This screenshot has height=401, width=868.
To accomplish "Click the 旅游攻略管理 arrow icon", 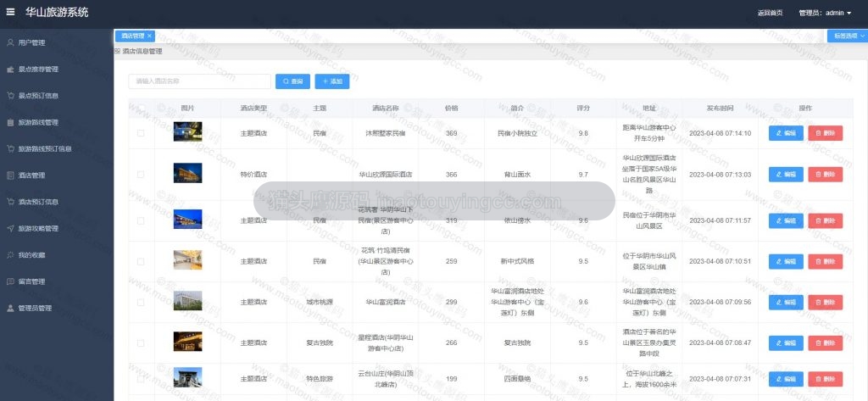I will [10, 228].
